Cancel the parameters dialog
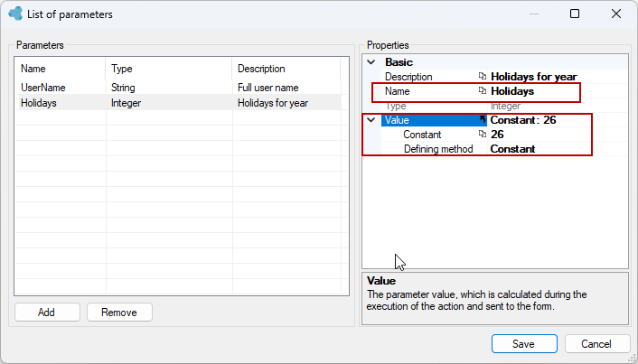Viewport: 638px width, 364px height. pos(597,343)
